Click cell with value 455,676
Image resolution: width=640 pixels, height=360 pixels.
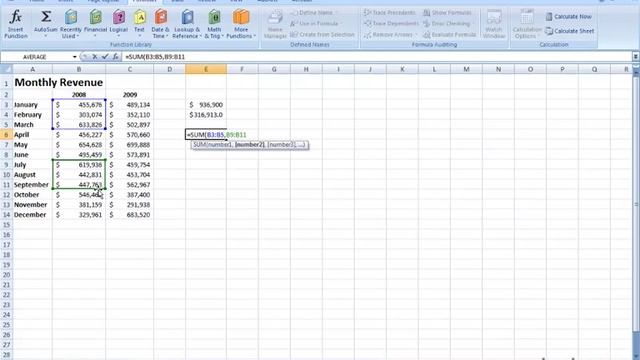coord(79,105)
